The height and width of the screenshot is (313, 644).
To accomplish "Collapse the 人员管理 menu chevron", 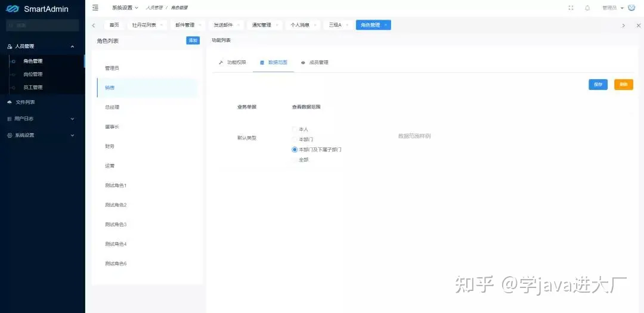I will pos(72,47).
